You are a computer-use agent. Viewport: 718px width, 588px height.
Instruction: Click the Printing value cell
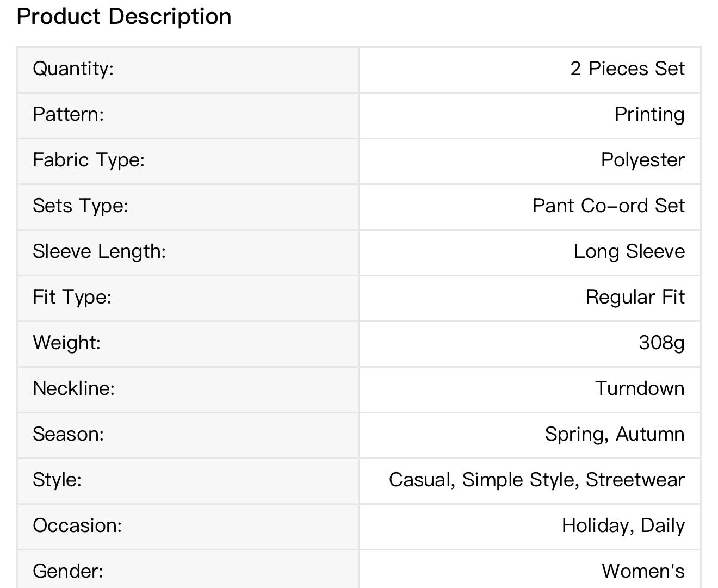pyautogui.click(x=530, y=115)
